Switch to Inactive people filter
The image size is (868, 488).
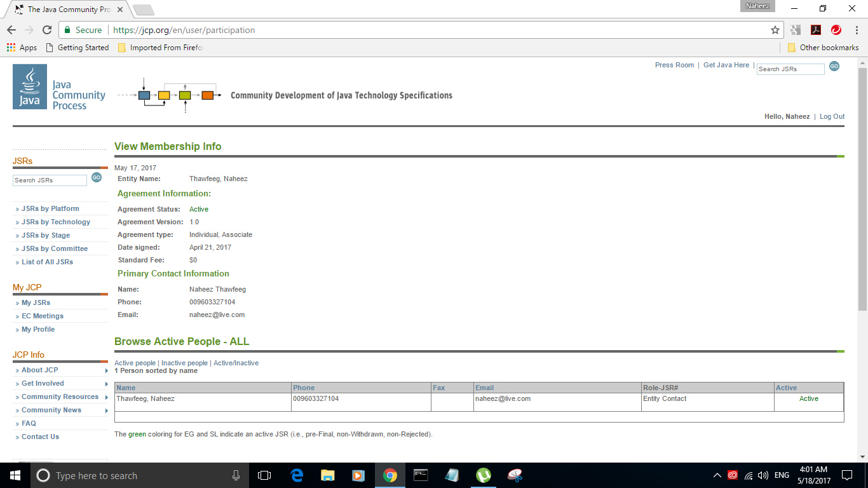point(184,362)
